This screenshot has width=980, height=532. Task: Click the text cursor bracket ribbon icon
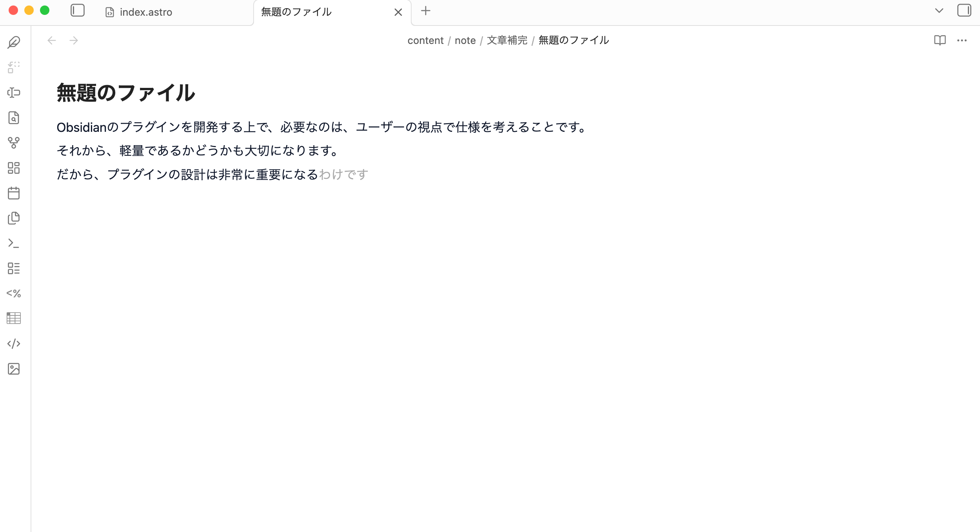14,93
